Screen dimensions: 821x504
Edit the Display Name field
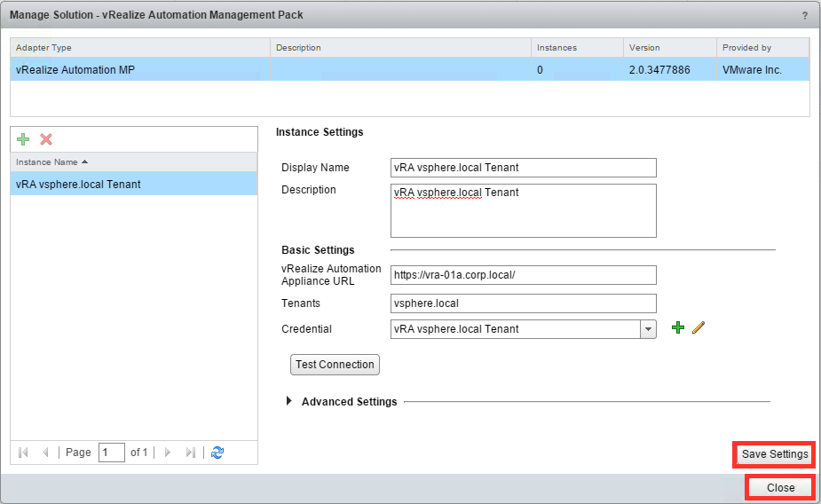coord(523,168)
